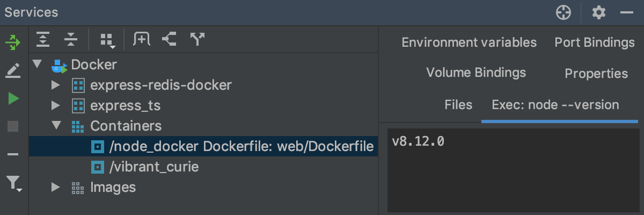Open the Filter funnel icon menu

[x=14, y=183]
